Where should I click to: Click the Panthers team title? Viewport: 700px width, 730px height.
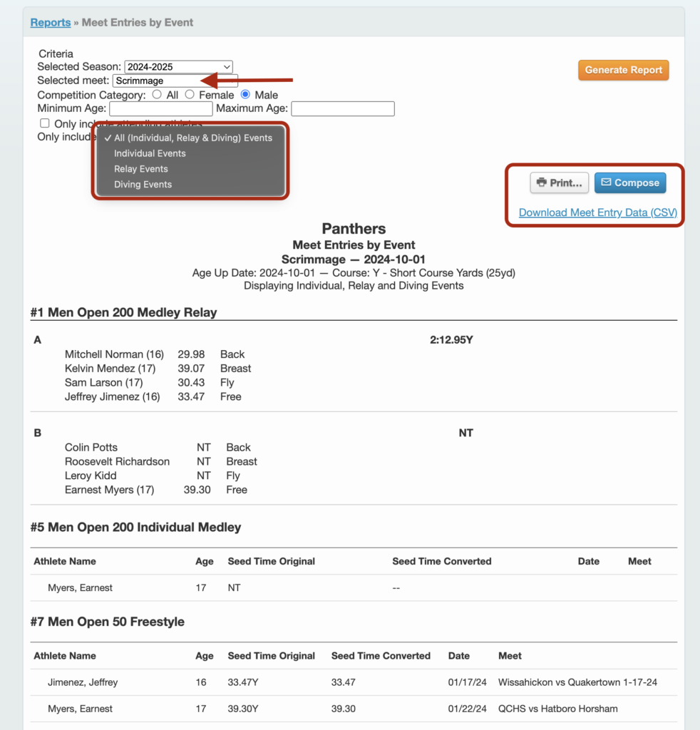point(354,229)
